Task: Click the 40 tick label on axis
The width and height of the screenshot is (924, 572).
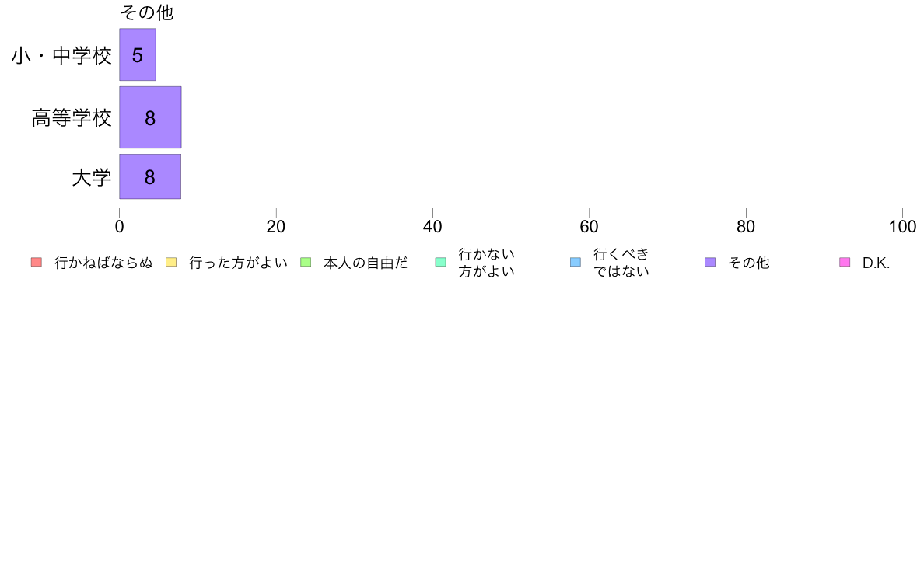Action: point(432,227)
